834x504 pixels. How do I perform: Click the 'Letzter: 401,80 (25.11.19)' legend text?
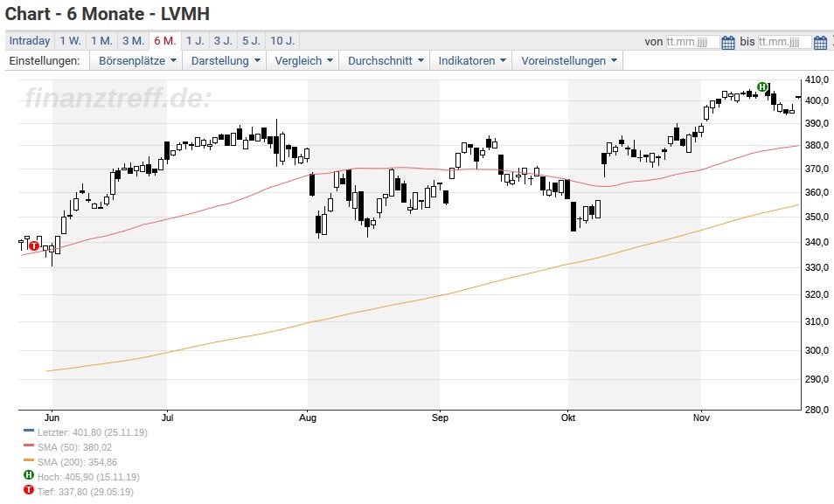pos(93,432)
